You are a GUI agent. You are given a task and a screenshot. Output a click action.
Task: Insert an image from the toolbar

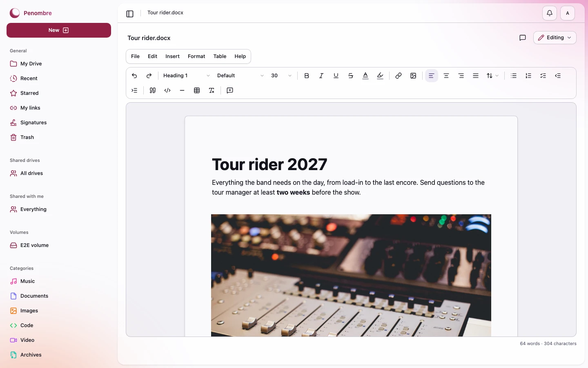click(x=413, y=76)
